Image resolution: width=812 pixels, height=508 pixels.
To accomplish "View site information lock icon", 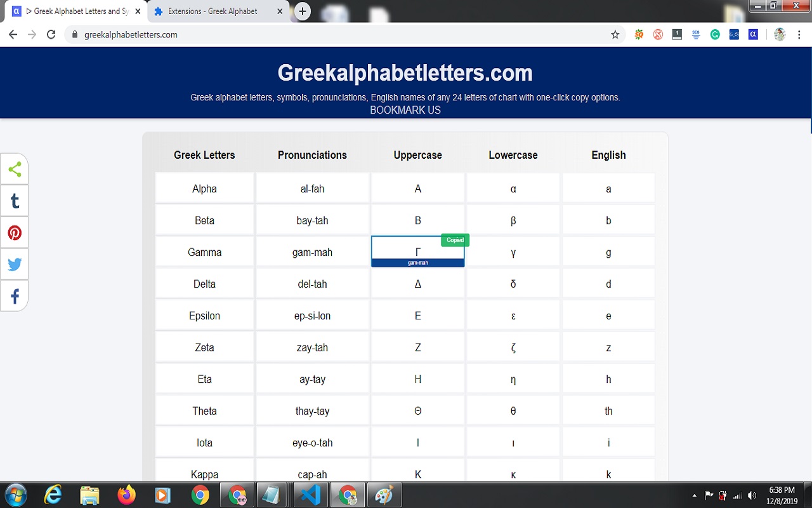I will (75, 35).
